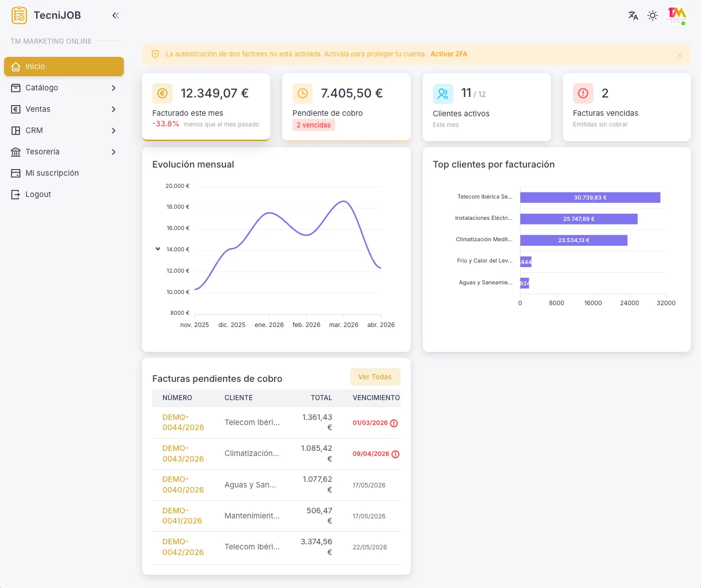
Task: Click the Telecom Ibérica bar in chart
Action: (x=590, y=198)
